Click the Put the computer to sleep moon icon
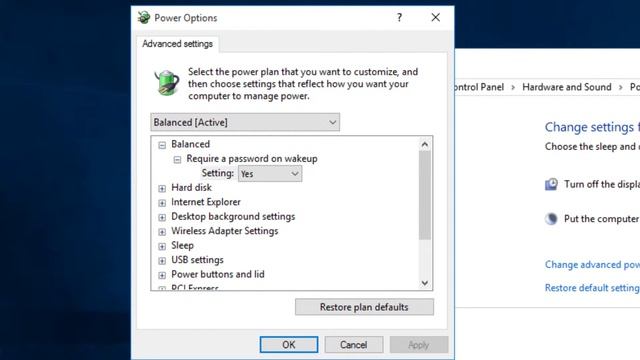The height and width of the screenshot is (360, 640). click(x=551, y=219)
